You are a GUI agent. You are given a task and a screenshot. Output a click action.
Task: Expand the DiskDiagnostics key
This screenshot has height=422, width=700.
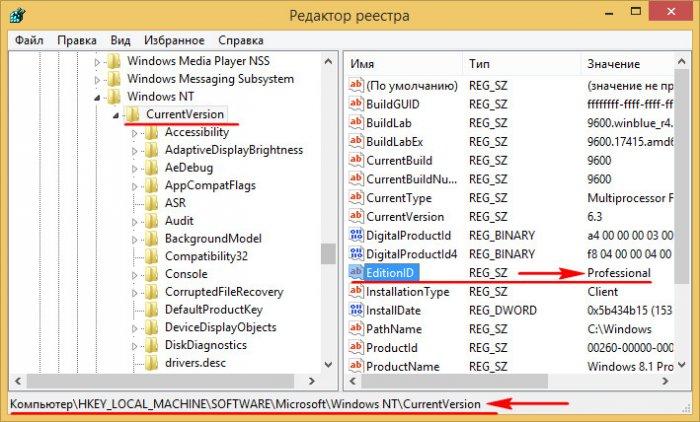coord(134,346)
